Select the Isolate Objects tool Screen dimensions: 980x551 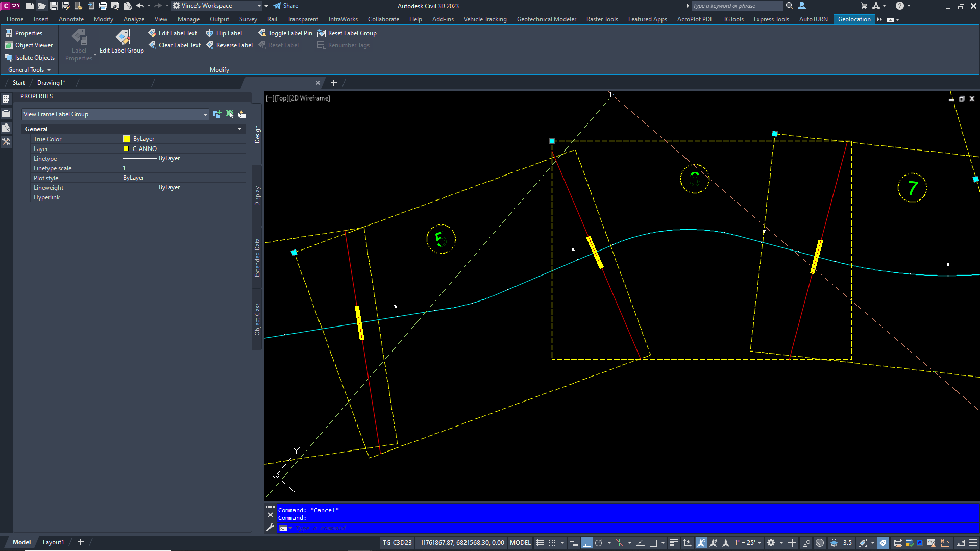(x=30, y=58)
